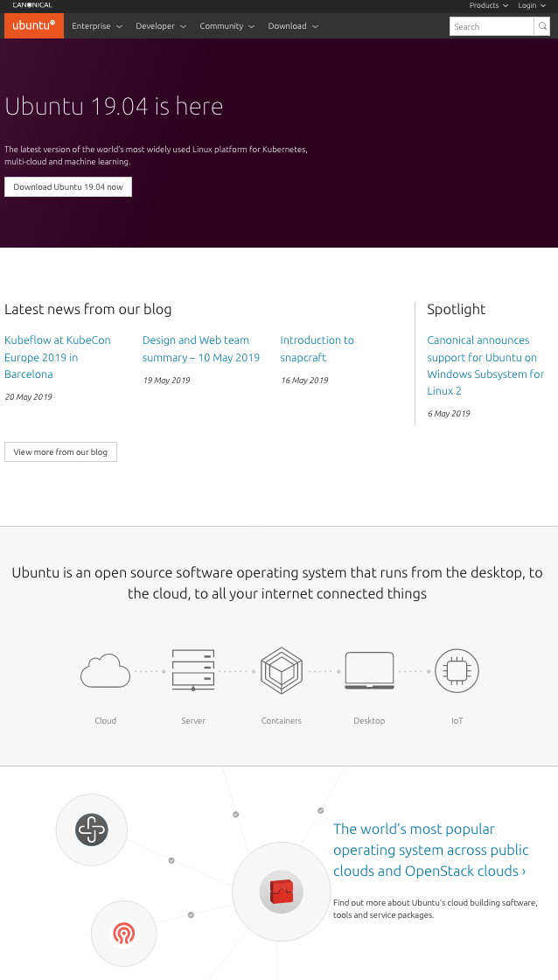
Task: Click Download Ubuntu 19.04 now button
Action: (x=68, y=187)
